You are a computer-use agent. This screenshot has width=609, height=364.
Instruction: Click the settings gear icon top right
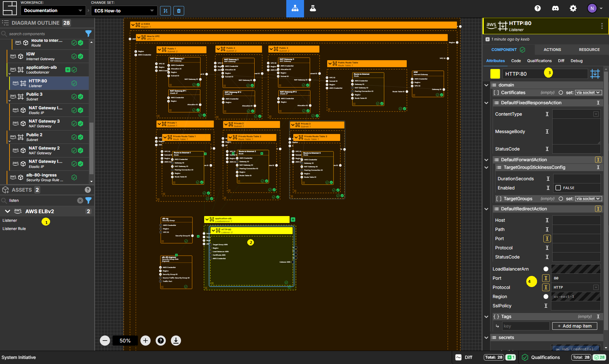573,9
